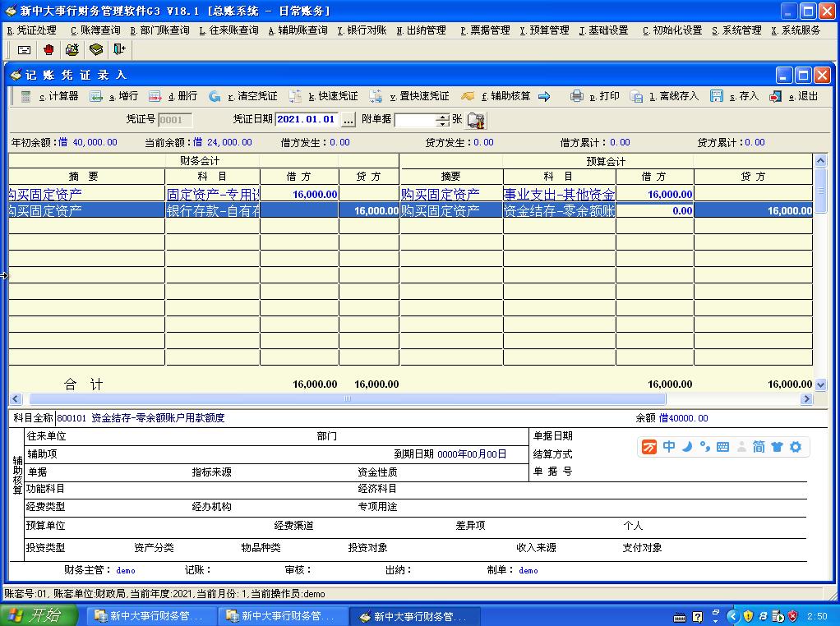Viewport: 840px width, 626px height.
Task: Click the auxiliary accounting (辅助核算) hand icon
Action: coord(468,96)
